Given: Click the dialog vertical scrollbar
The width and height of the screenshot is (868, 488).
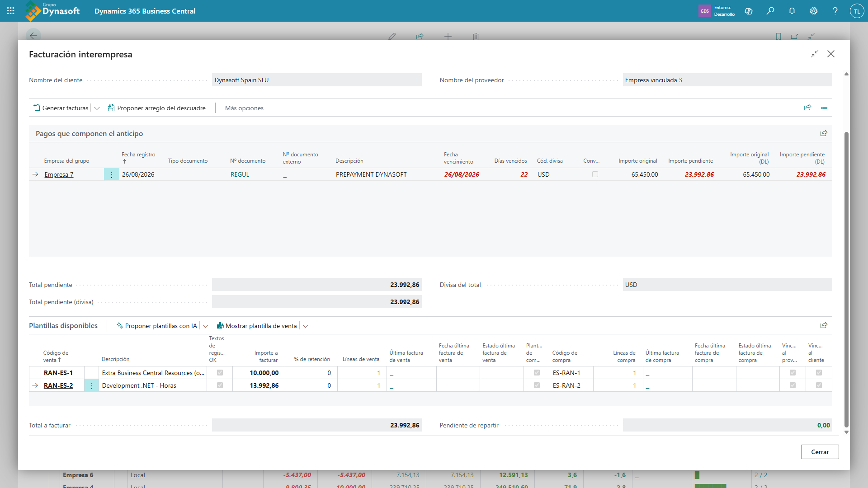Looking at the screenshot, I should [846, 279].
